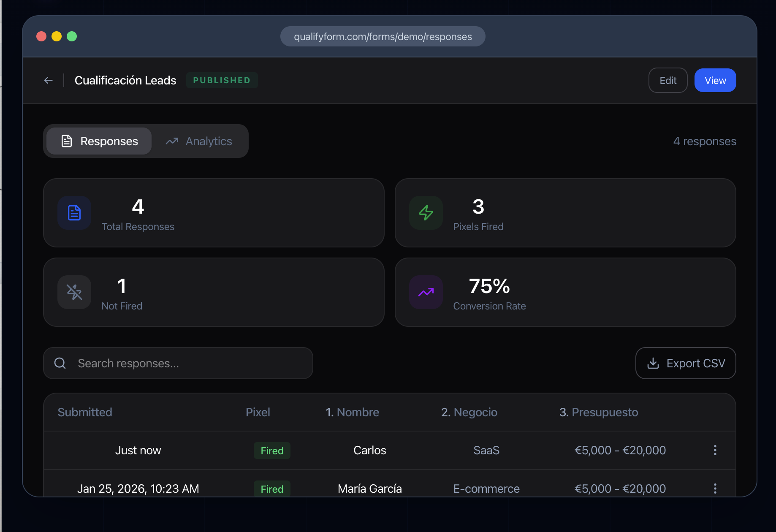776x532 pixels.
Task: Click the trending chart icon on Conversion Rate card
Action: click(x=426, y=292)
